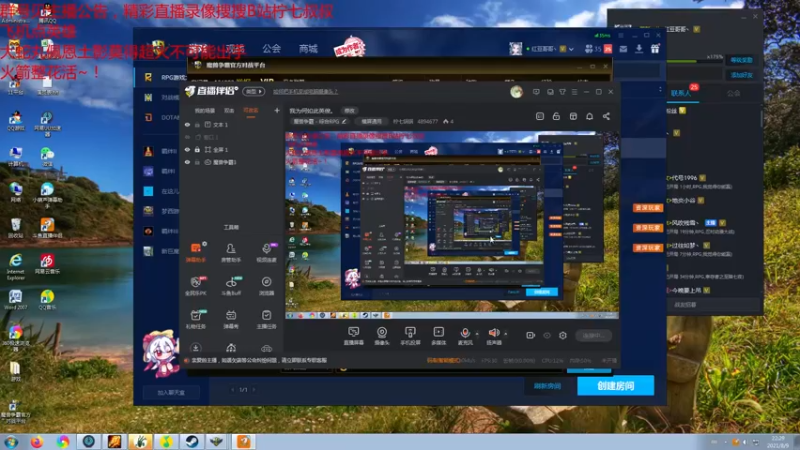Click the 刷新房间 refresh room button
Image resolution: width=800 pixels, height=450 pixels.
[x=547, y=386]
